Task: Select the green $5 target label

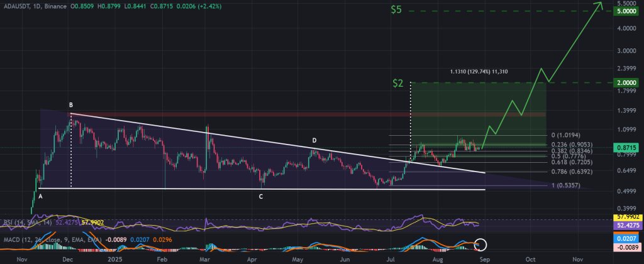Action: pos(396,10)
